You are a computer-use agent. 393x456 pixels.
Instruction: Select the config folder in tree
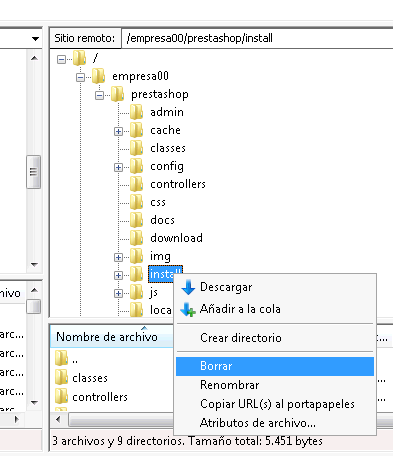pos(167,166)
